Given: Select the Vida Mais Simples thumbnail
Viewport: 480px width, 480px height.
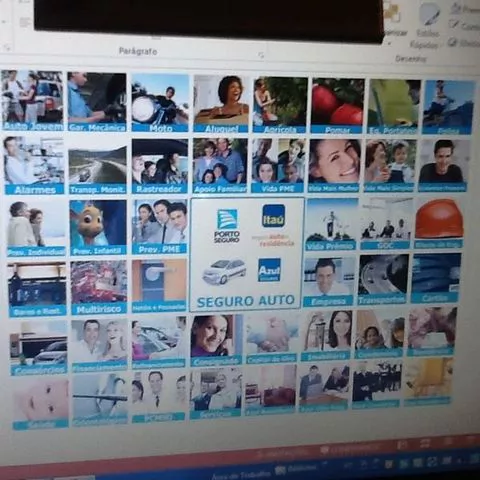Looking at the screenshot, I should tap(389, 166).
